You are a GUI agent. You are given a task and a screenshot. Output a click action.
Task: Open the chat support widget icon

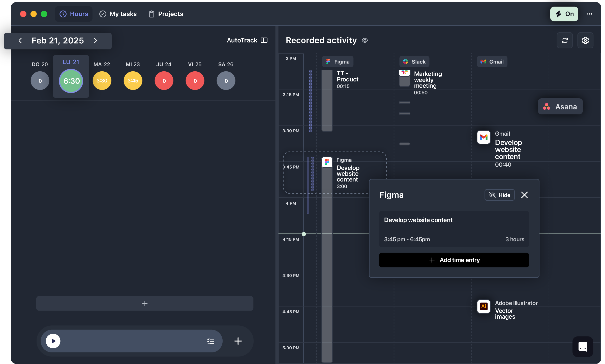pos(583,347)
